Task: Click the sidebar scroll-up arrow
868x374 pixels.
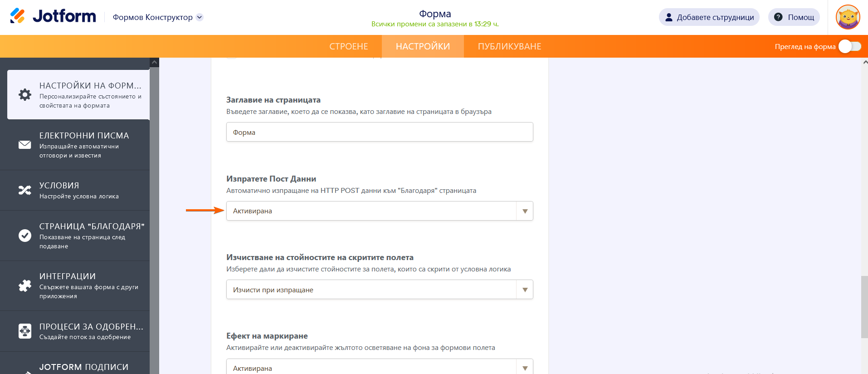Action: click(x=154, y=62)
